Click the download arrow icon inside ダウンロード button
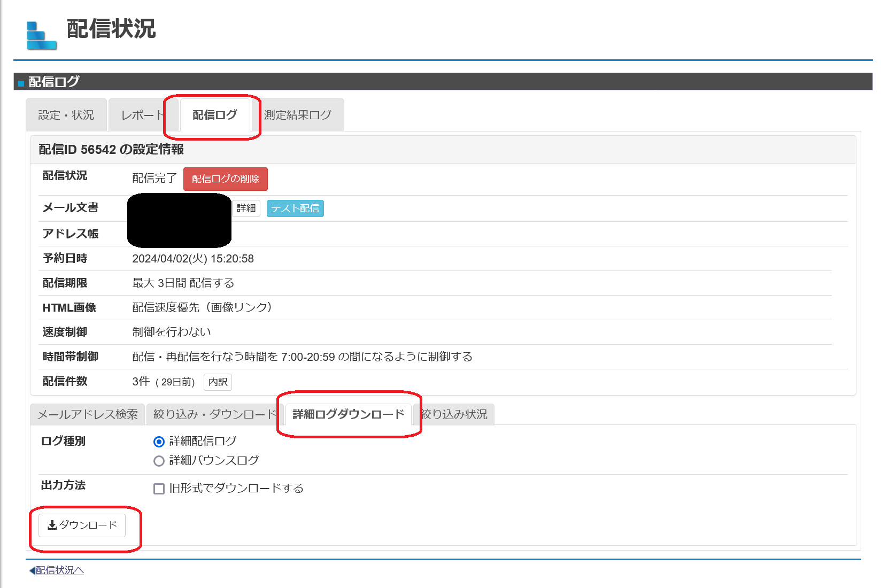Screen dimensions: 881x588 [x=52, y=525]
